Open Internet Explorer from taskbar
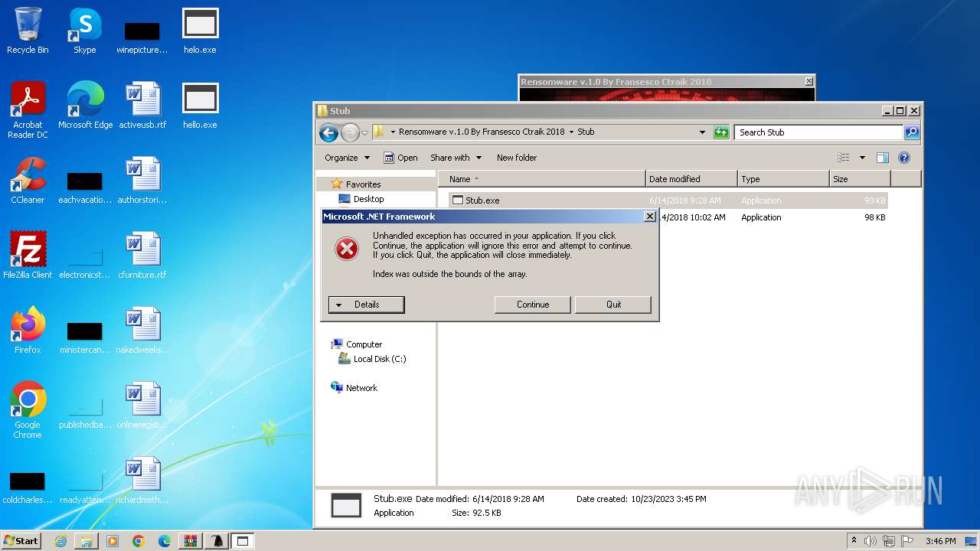The height and width of the screenshot is (551, 980). pos(60,541)
